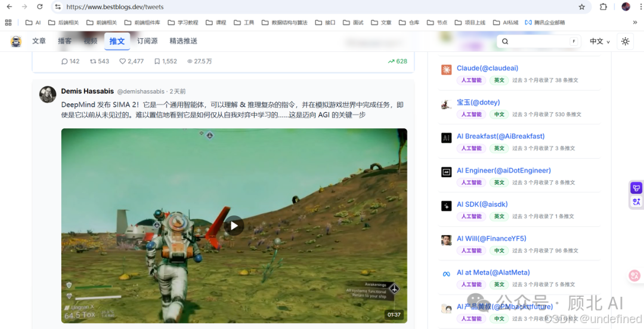This screenshot has width=644, height=329.
Task: Click the AI Will avatar icon
Action: click(447, 240)
